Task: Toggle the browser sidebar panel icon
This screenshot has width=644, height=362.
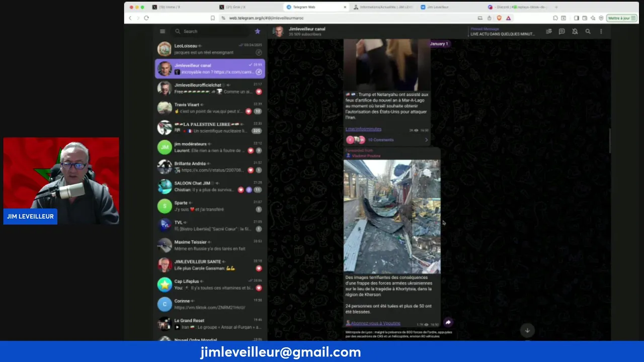Action: (577, 18)
